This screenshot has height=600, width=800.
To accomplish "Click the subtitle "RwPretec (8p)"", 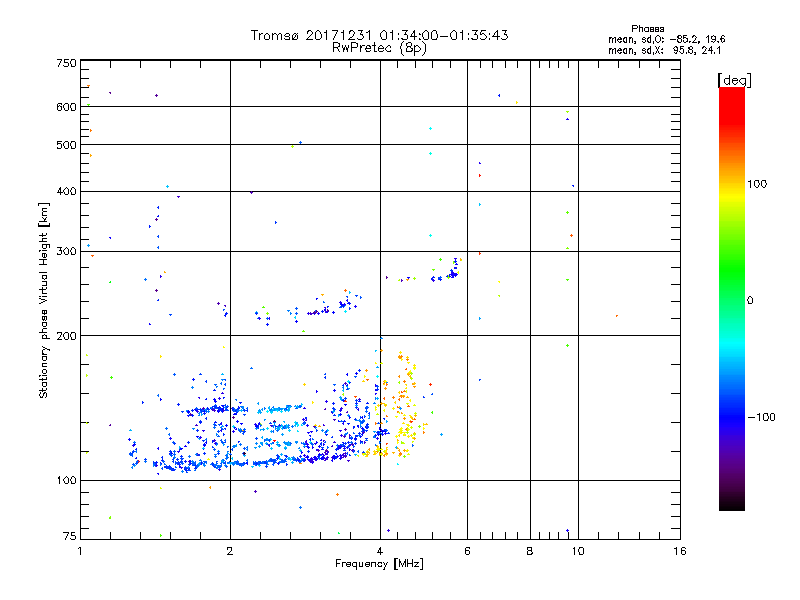I will click(x=379, y=48).
